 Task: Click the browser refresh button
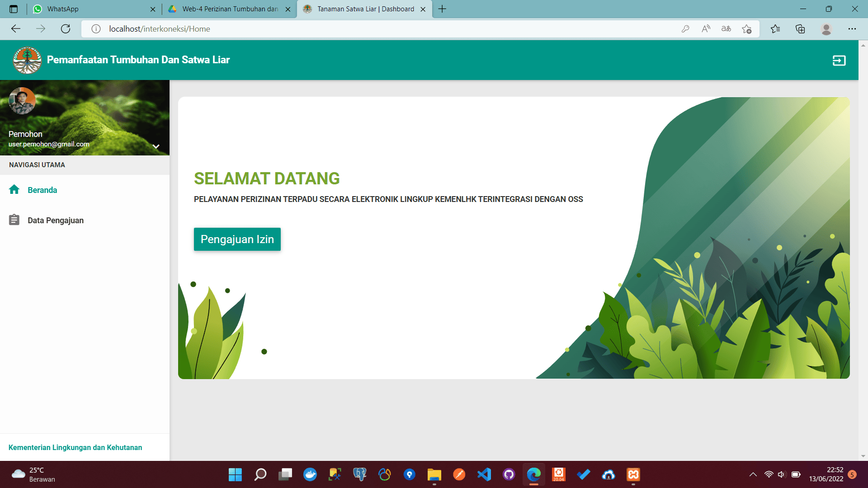[66, 29]
